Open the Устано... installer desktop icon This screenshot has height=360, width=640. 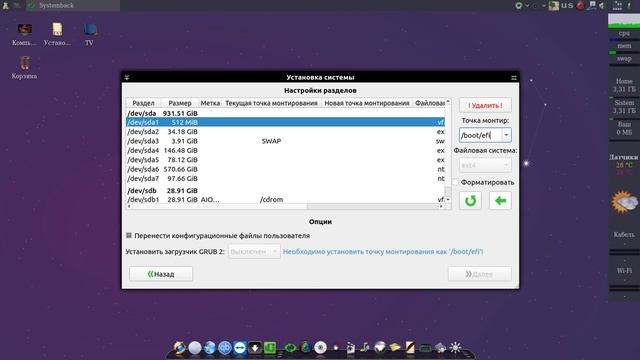[x=57, y=34]
